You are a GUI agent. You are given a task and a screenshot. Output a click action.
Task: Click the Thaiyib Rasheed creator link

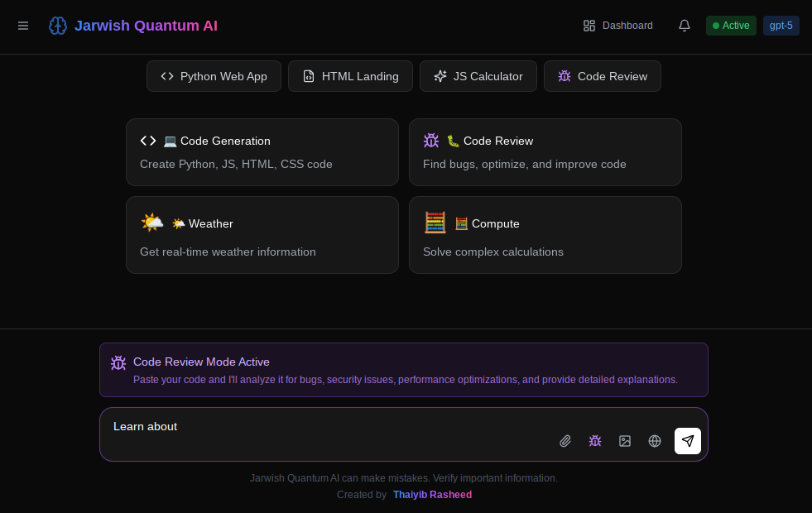432,495
